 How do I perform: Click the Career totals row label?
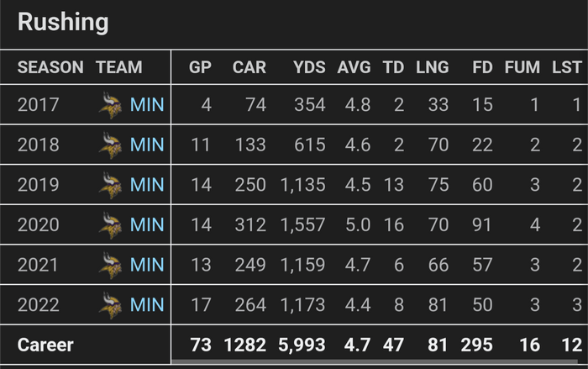[45, 345]
